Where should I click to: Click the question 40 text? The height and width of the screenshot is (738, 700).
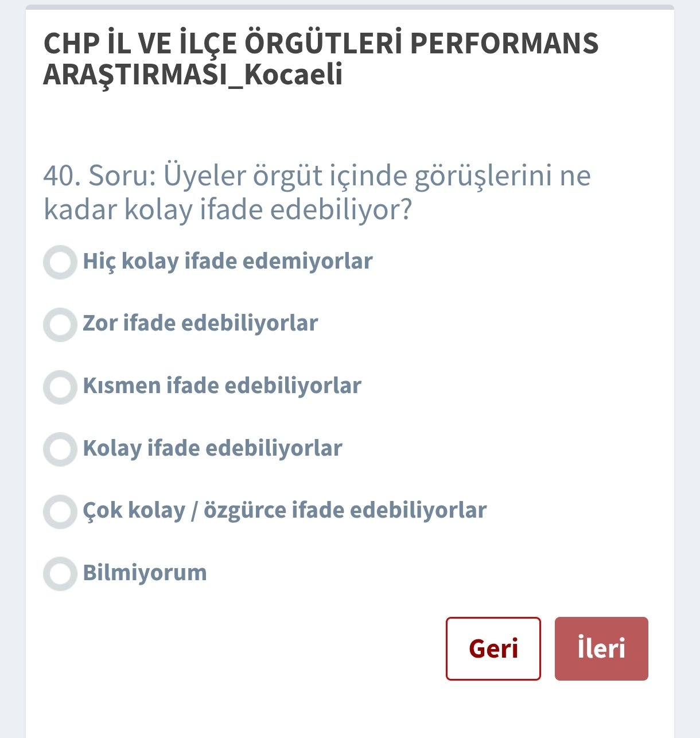click(317, 192)
